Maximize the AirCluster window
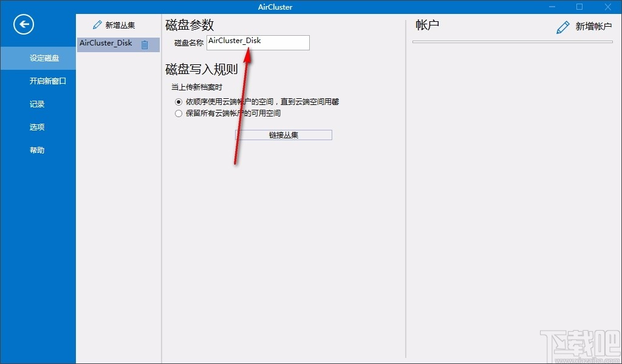Screen dimensions: 622x364 pos(579,7)
